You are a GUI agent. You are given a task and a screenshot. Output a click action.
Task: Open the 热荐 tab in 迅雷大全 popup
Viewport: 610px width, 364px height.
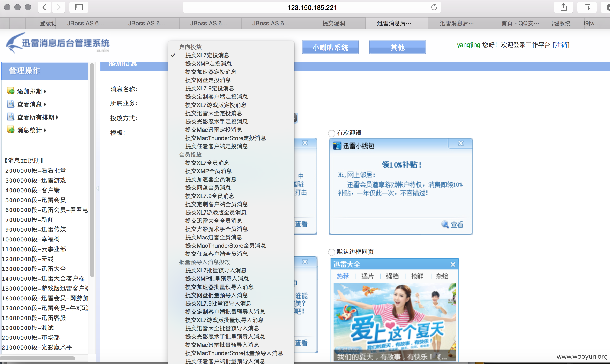(343, 276)
